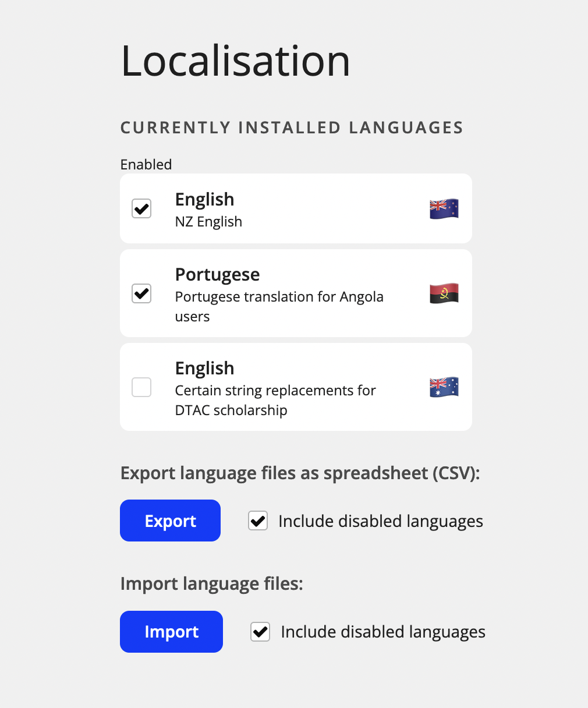Click the Import language files label
Viewport: 588px width, 708px height.
pyautogui.click(x=211, y=583)
